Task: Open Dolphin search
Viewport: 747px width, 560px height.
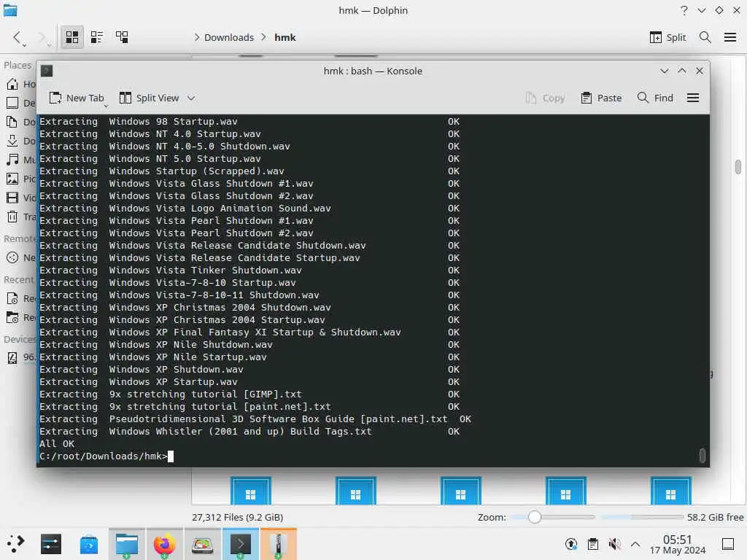Action: pyautogui.click(x=705, y=37)
